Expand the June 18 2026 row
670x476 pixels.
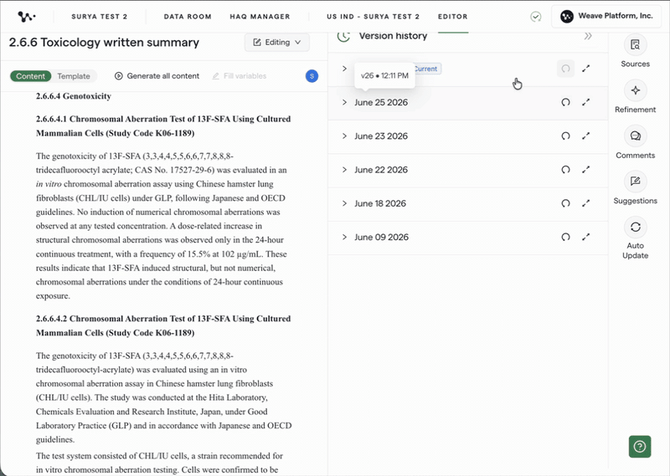344,203
